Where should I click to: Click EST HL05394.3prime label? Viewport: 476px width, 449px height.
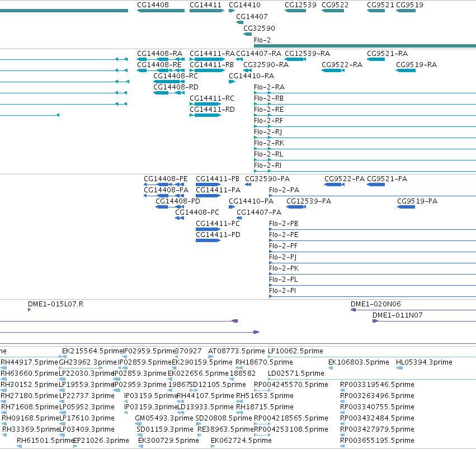(x=424, y=362)
